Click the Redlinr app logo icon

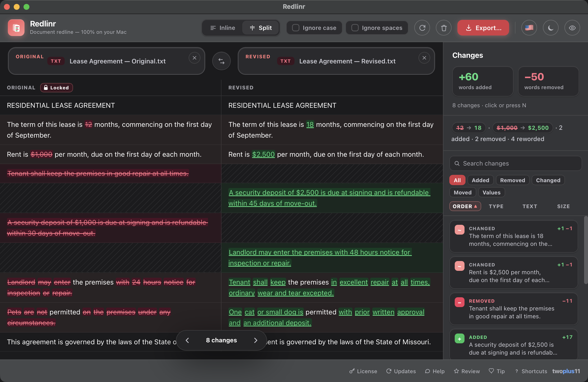point(16,28)
